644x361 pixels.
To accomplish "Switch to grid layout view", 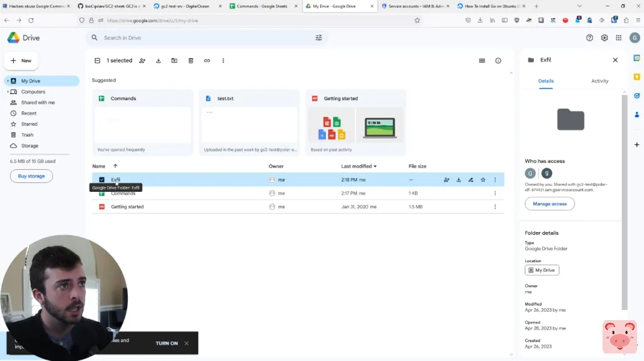I will tap(482, 60).
